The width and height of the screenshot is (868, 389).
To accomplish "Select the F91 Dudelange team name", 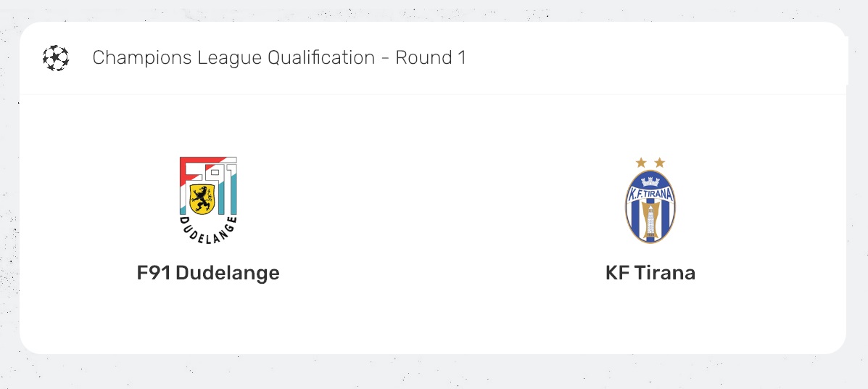I will point(208,273).
